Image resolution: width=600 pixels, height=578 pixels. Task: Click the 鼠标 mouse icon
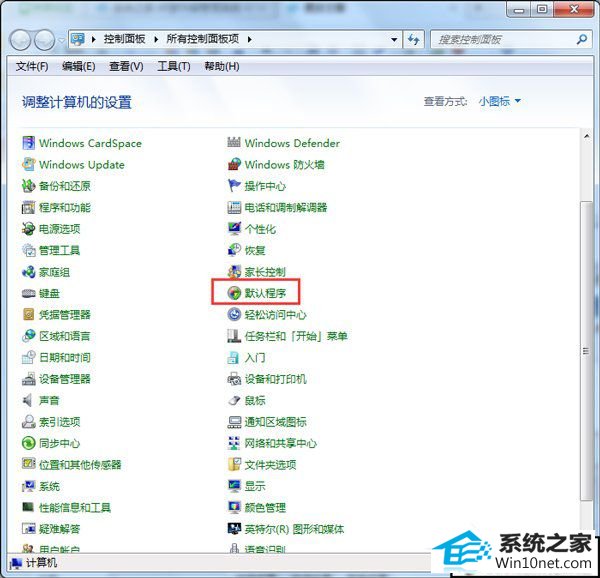(x=234, y=400)
